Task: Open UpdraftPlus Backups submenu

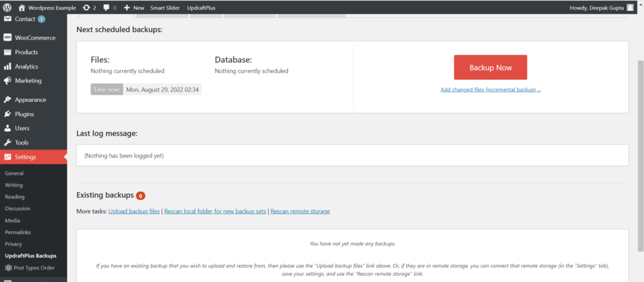Action: [31, 256]
